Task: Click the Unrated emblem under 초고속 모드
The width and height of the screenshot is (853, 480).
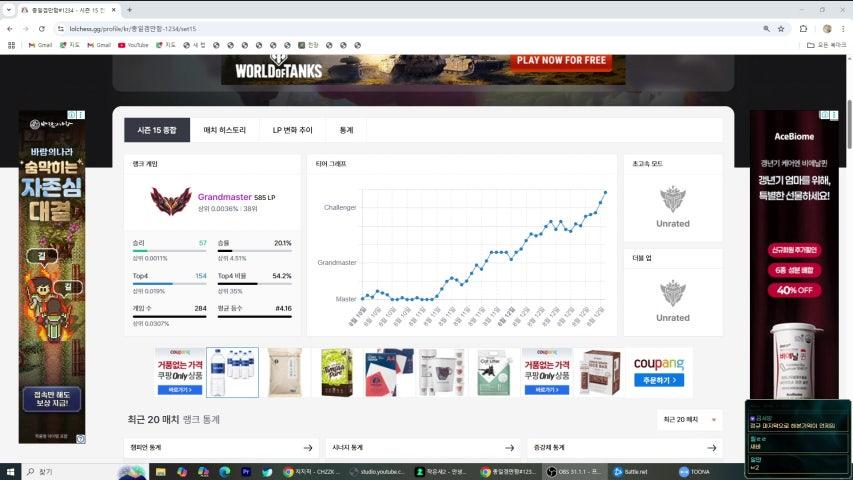Action: pyautogui.click(x=673, y=199)
